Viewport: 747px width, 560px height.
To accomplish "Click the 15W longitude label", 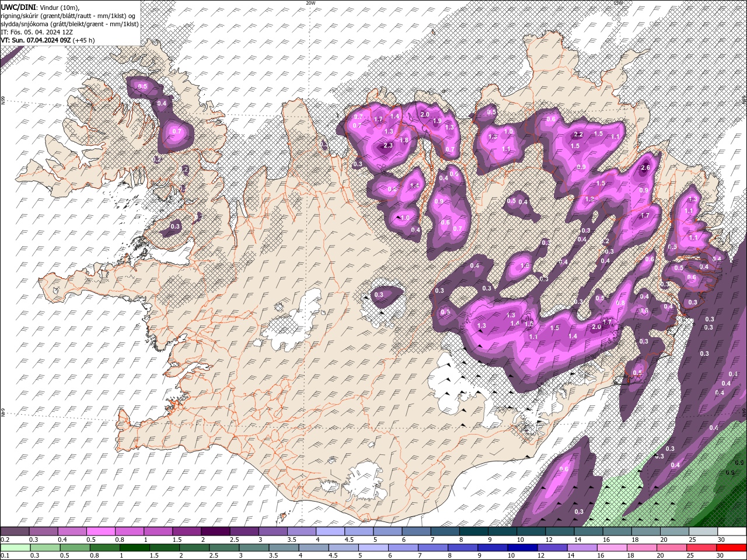I will coord(618,3).
